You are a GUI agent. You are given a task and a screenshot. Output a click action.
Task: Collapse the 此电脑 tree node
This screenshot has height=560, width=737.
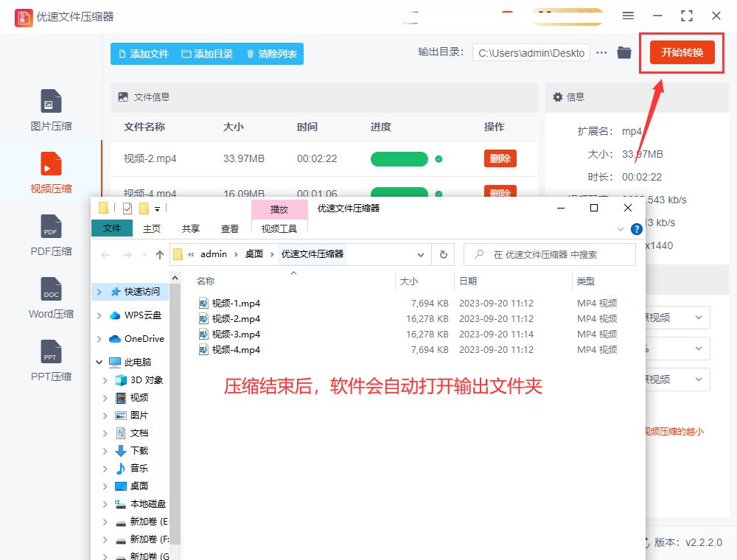coord(99,363)
